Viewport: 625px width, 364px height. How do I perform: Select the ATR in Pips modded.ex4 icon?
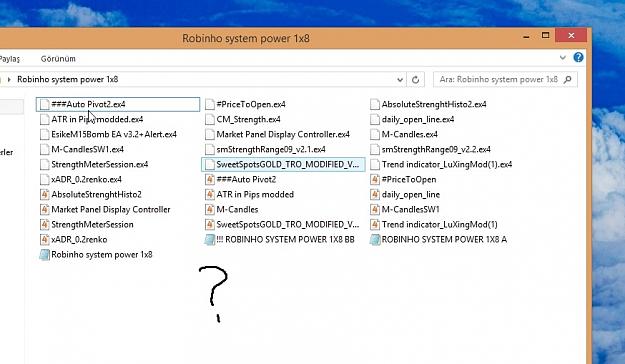coord(45,120)
